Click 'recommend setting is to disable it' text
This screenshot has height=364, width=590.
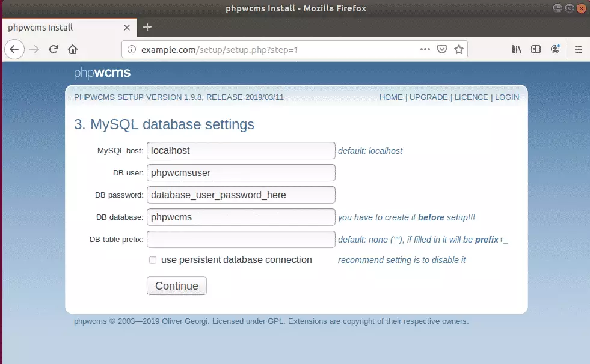[x=402, y=260]
